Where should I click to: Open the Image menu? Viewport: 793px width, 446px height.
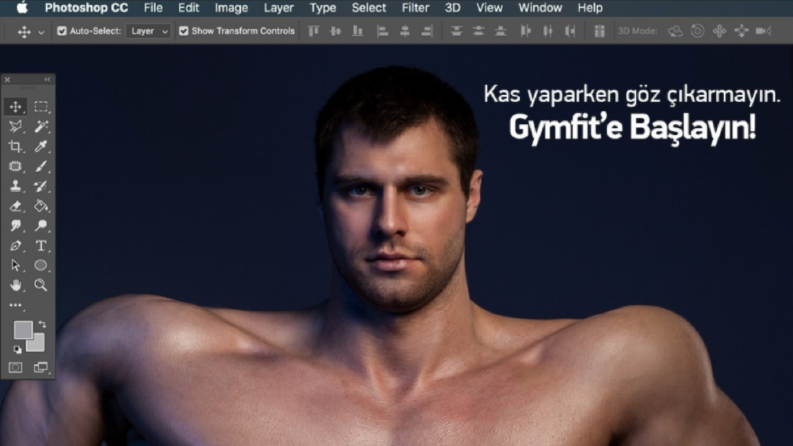pos(231,8)
